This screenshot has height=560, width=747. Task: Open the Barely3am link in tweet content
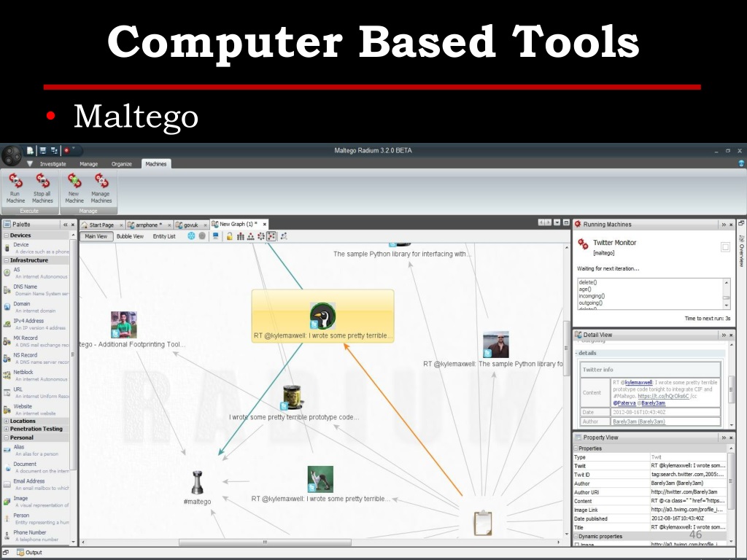pos(653,402)
